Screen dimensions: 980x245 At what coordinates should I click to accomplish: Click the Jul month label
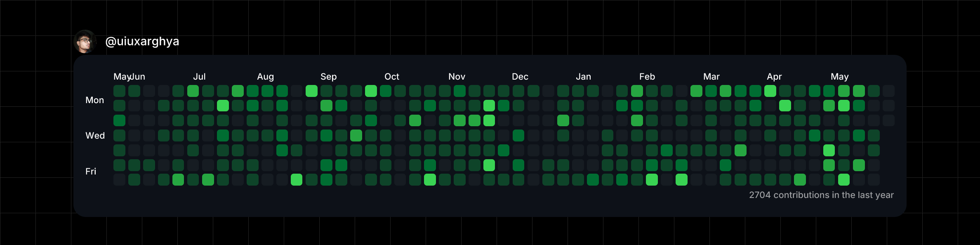pos(199,77)
